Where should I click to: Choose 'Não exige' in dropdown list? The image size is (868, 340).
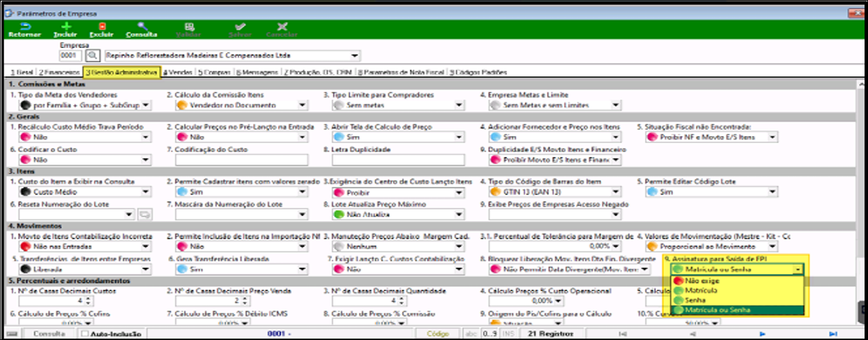click(736, 280)
